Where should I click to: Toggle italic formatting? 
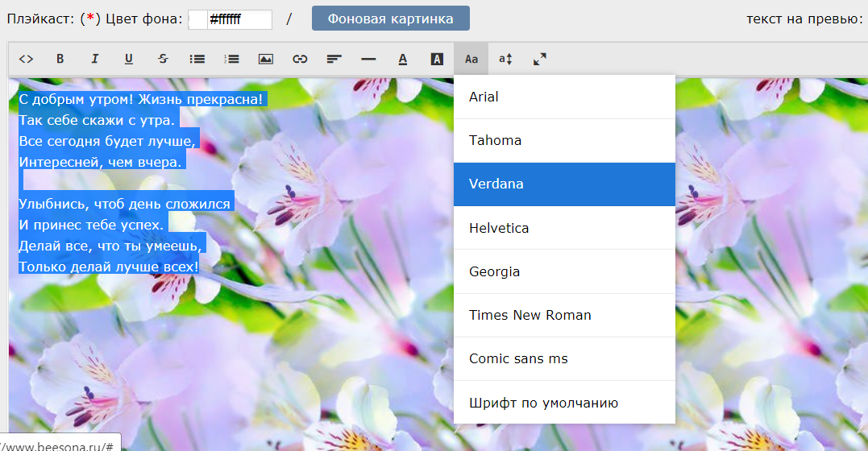coord(94,59)
